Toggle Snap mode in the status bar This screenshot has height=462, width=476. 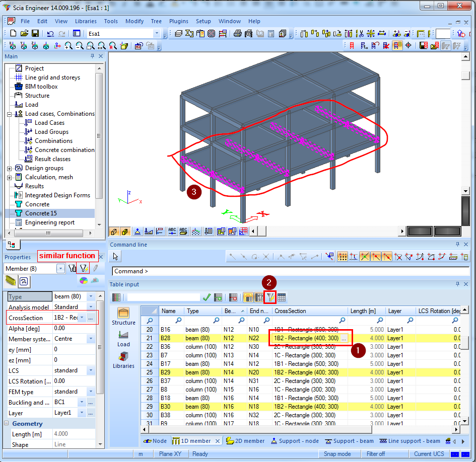[x=337, y=454]
